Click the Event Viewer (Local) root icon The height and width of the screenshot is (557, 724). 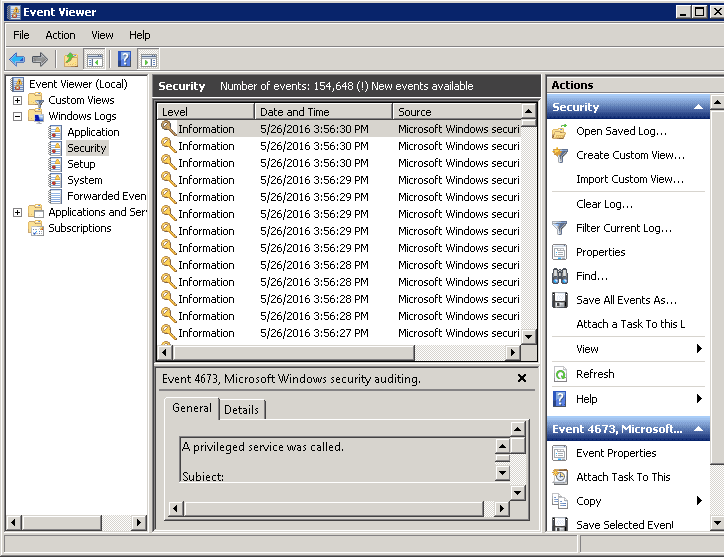point(18,85)
